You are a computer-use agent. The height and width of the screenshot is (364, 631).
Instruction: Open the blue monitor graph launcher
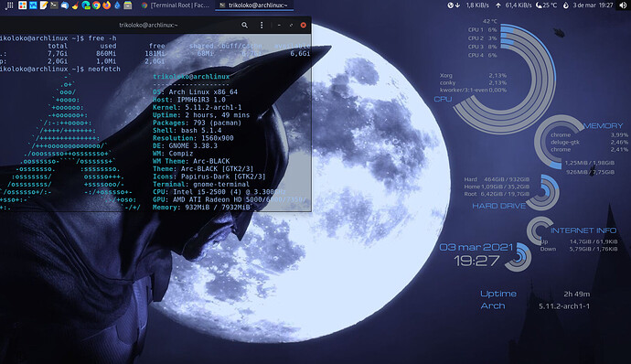[x=33, y=5]
